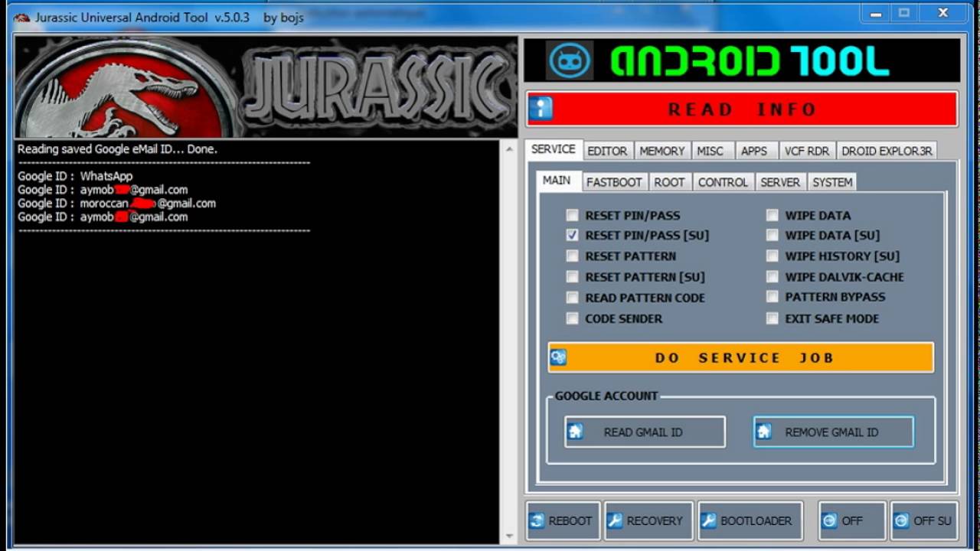
Task: Check READ PATTERN CODE
Action: click(572, 297)
